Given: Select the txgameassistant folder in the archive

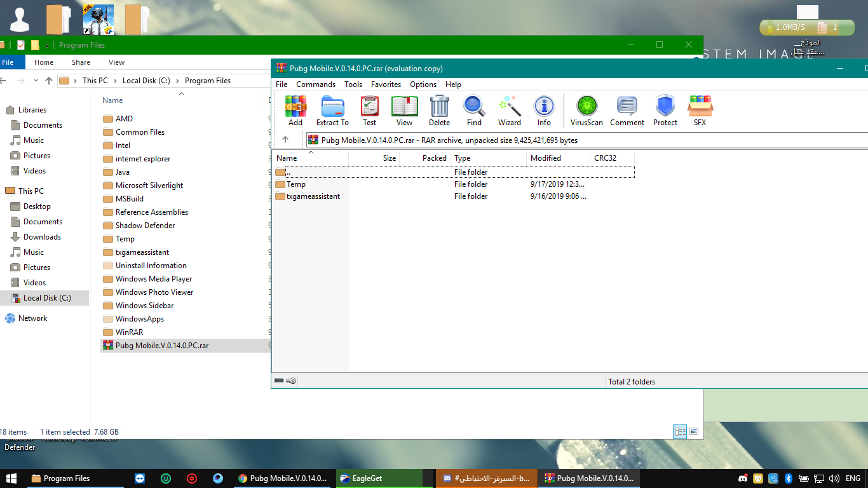Looking at the screenshot, I should pos(313,196).
